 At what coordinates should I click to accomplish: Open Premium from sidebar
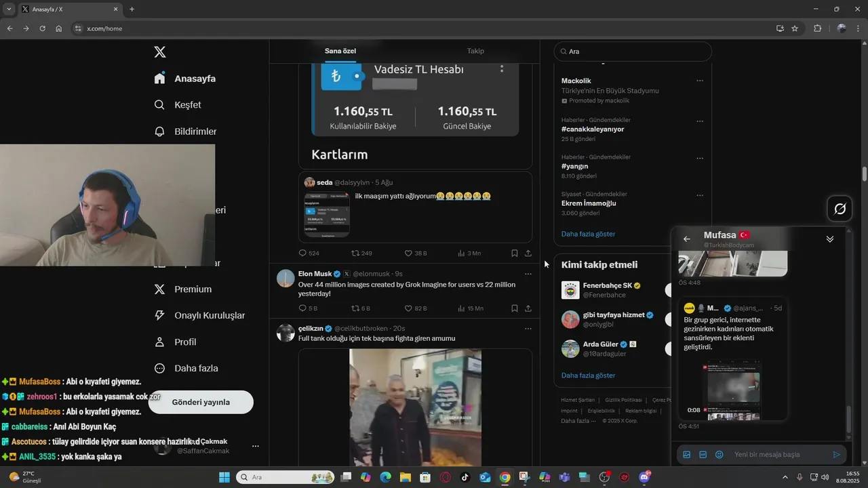tap(182, 289)
